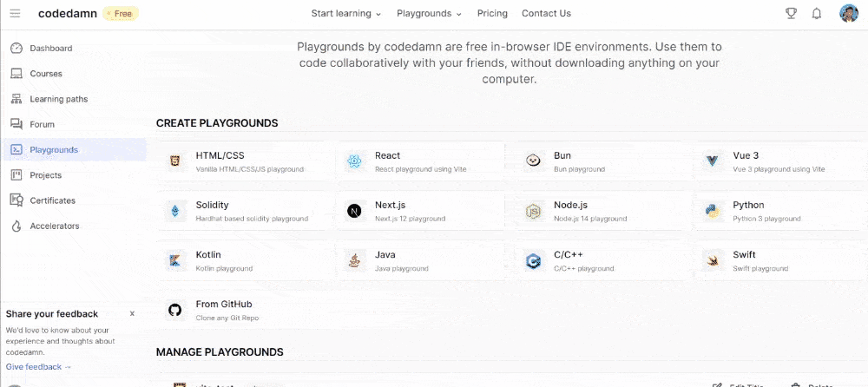Click the Swift bird icon

coord(712,260)
